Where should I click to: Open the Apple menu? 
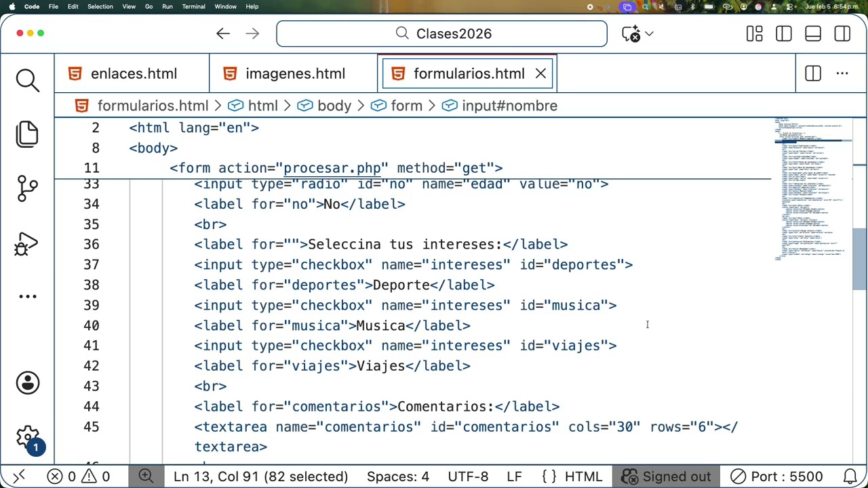(12, 7)
